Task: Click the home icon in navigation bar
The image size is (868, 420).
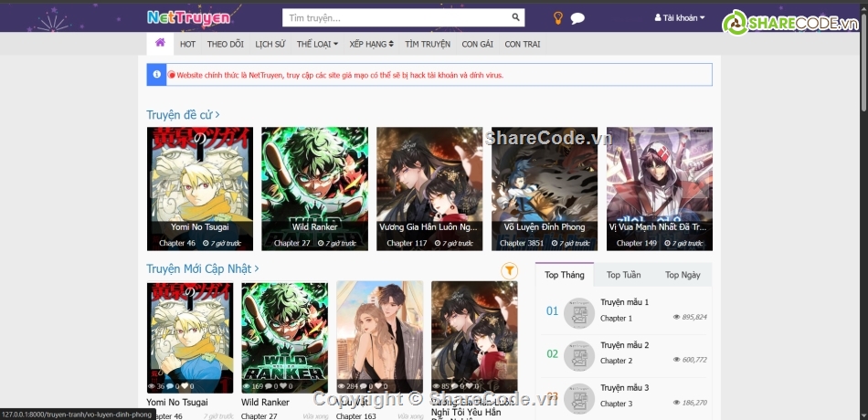Action: [160, 43]
